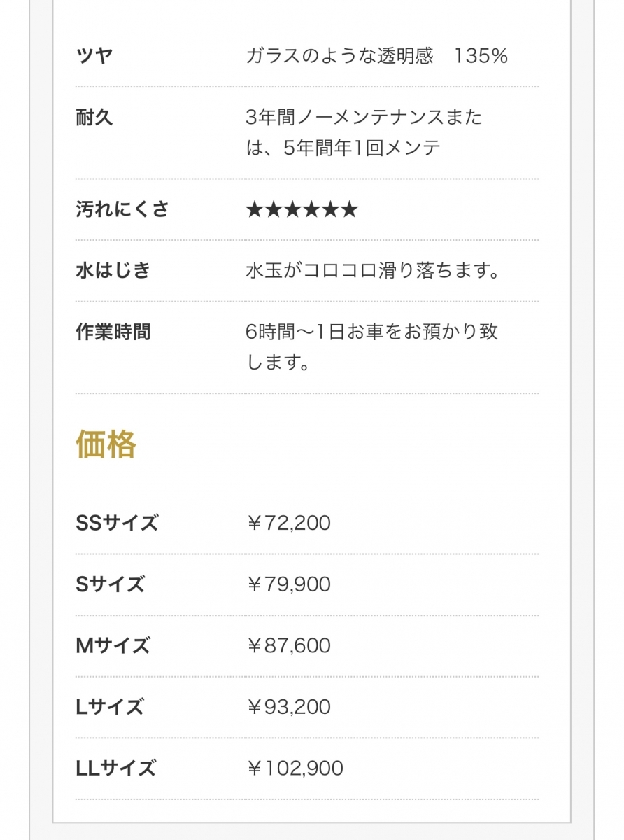The width and height of the screenshot is (624, 840).
Task: Select the Sサイズ row label
Action: click(110, 584)
